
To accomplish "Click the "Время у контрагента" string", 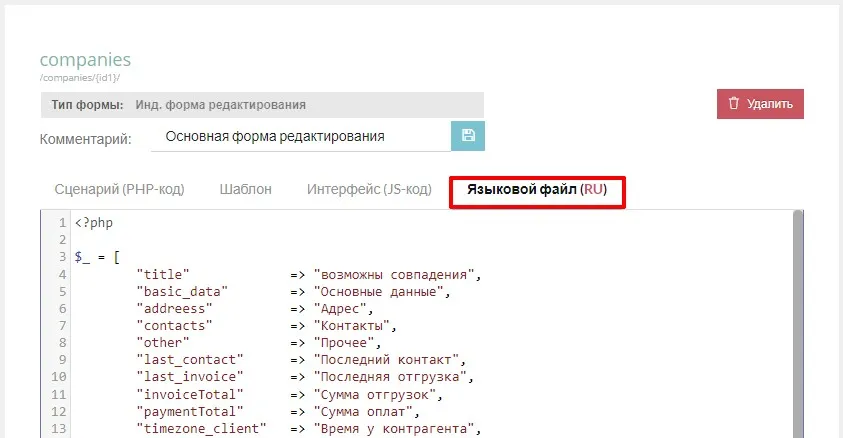I will tap(396, 428).
